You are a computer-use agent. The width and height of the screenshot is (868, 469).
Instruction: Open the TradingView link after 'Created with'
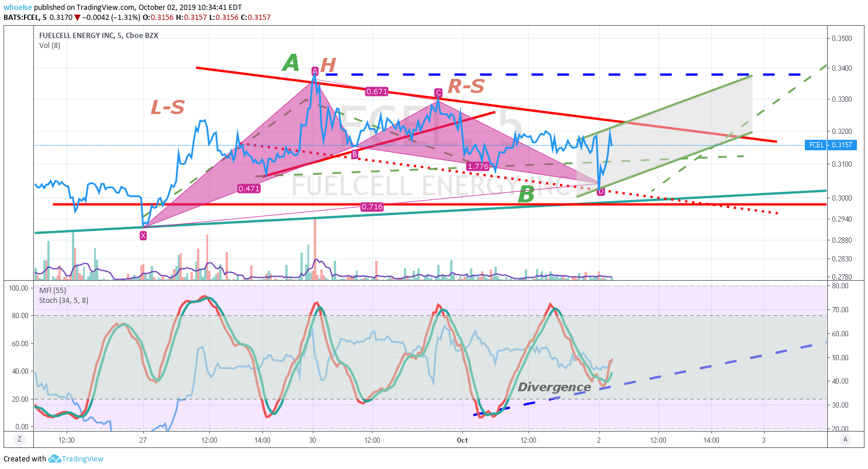click(83, 459)
